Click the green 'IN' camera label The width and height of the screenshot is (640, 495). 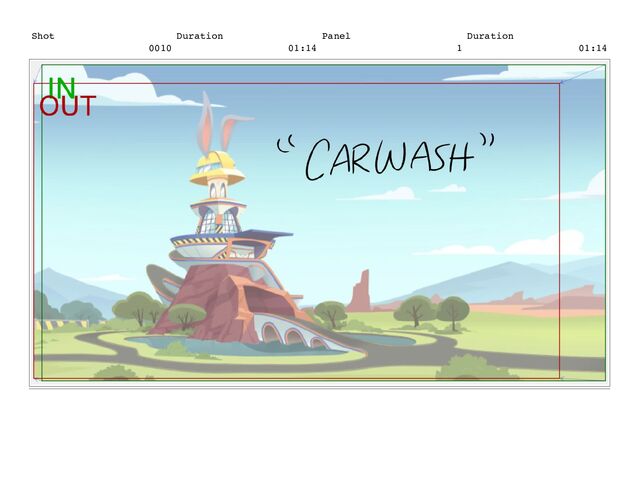click(62, 87)
